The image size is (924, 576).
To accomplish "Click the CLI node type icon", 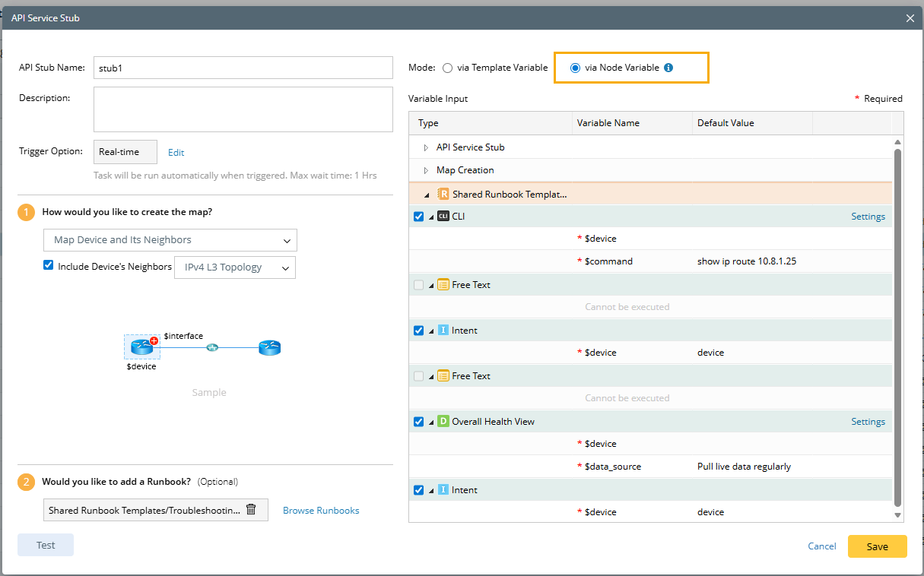I will [443, 217].
